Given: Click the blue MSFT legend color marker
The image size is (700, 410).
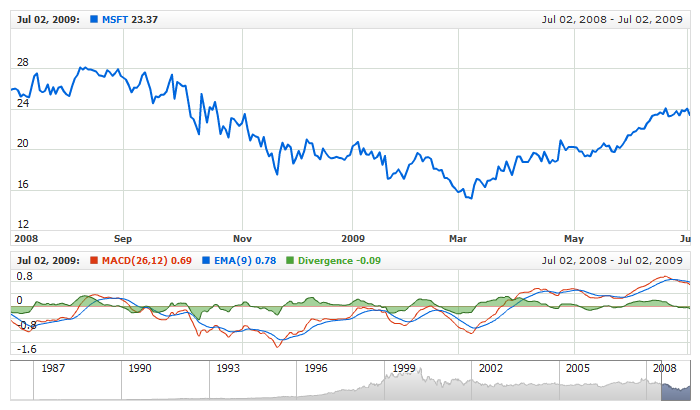Looking at the screenshot, I should (x=94, y=19).
